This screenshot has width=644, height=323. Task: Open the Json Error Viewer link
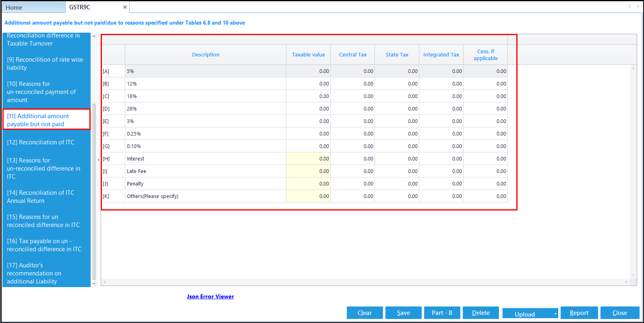210,296
